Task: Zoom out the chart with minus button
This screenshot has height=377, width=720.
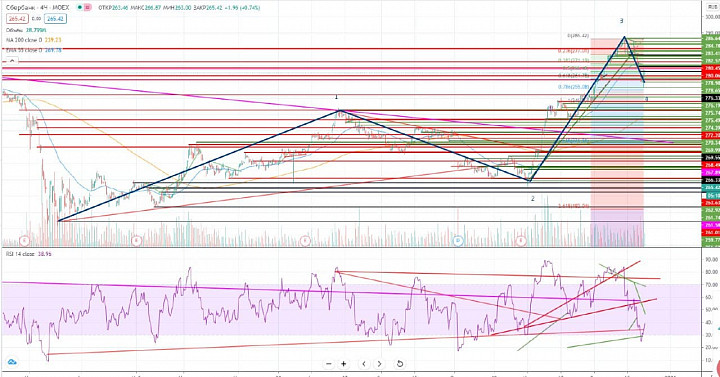Action: pos(329,364)
